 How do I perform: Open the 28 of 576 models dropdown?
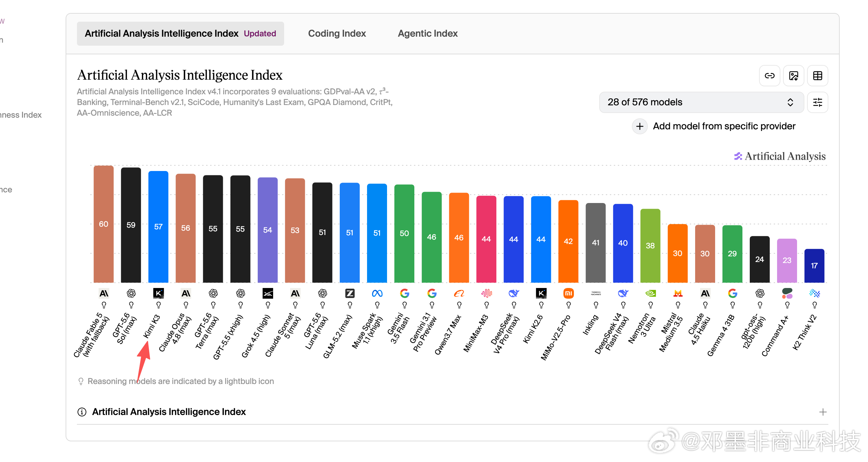tap(701, 102)
